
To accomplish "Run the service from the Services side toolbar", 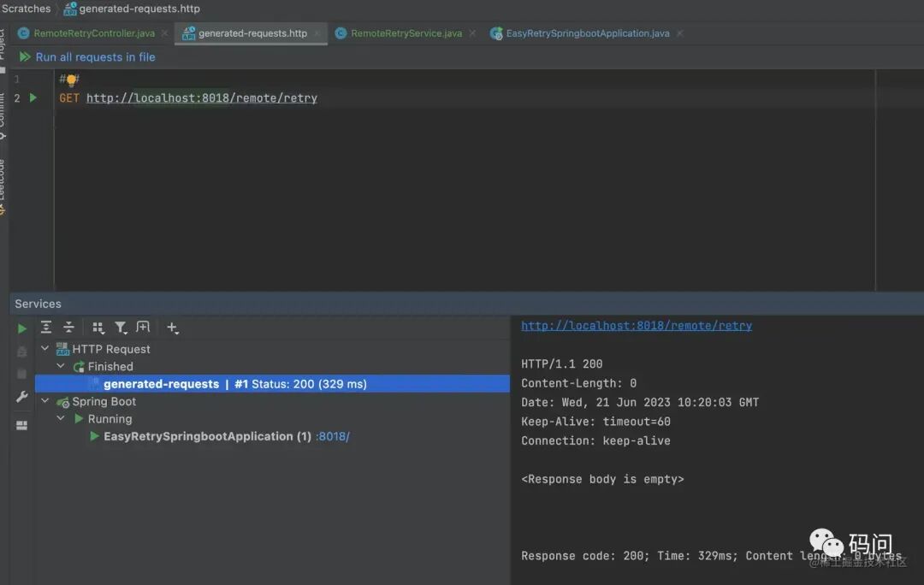I will pyautogui.click(x=21, y=328).
